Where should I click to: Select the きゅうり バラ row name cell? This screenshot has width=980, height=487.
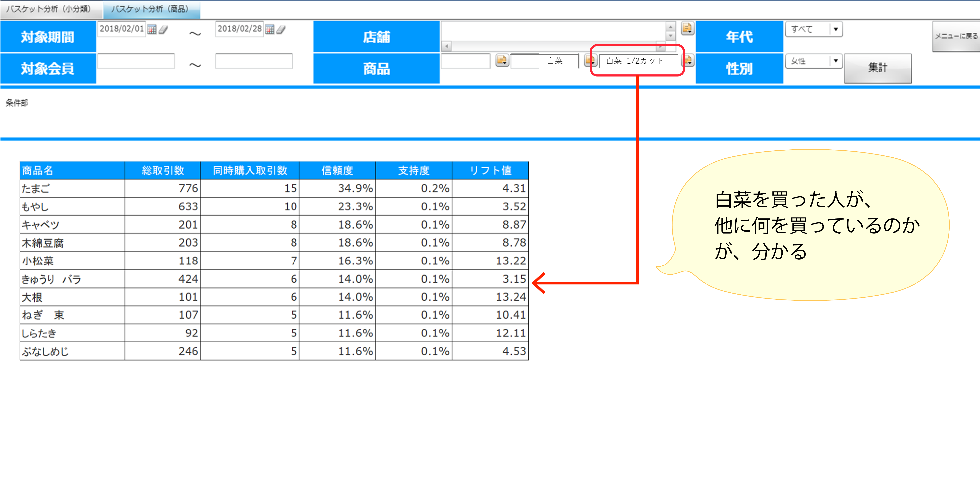pos(72,279)
